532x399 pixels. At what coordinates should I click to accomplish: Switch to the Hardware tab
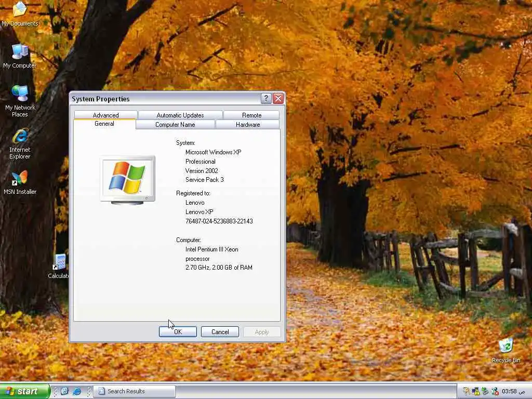[248, 125]
